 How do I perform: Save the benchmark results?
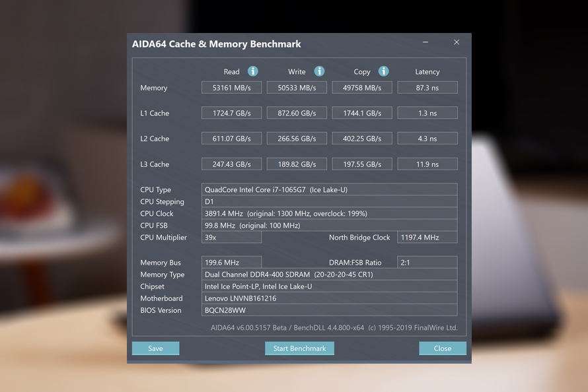click(156, 348)
